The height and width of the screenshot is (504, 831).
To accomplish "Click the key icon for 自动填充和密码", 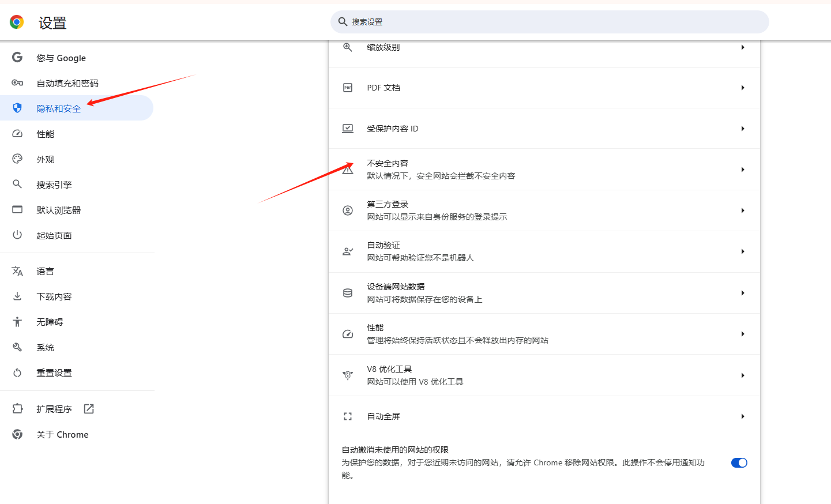I will [17, 83].
